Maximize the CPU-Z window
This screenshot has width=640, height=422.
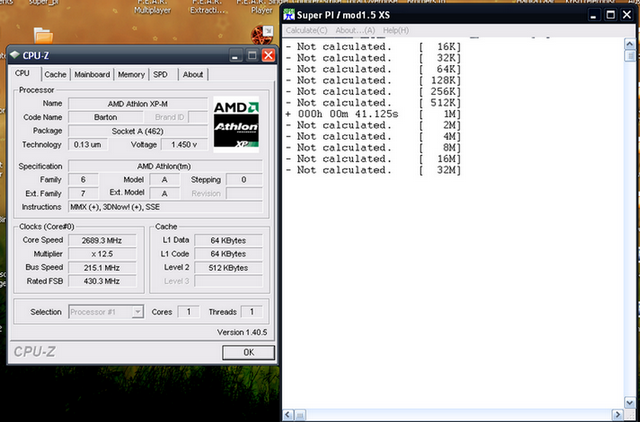(252, 55)
